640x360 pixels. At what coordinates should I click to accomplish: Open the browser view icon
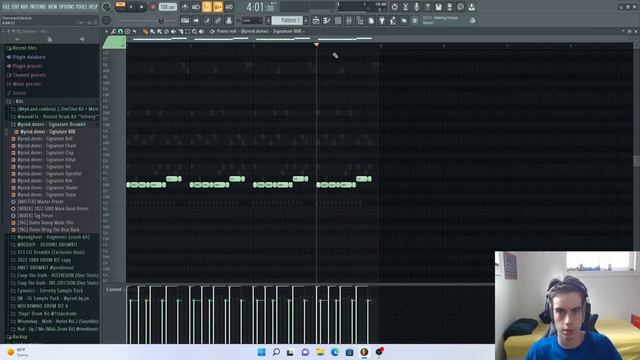pos(360,20)
